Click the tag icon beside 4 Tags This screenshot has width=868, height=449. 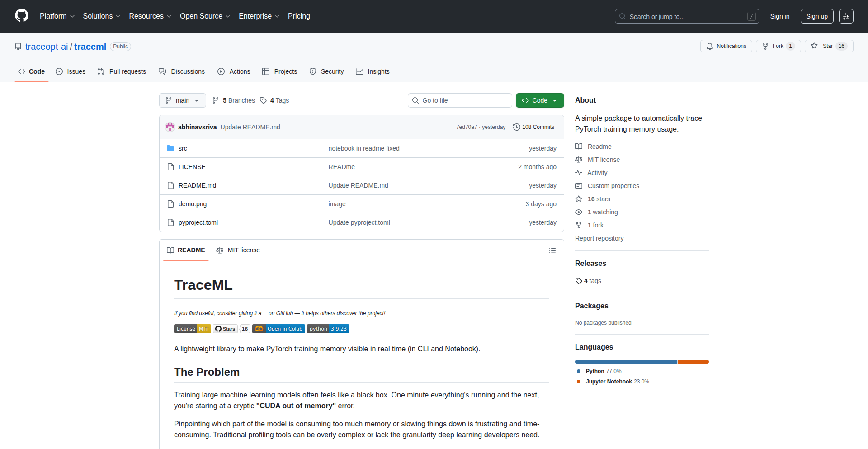[x=263, y=100]
